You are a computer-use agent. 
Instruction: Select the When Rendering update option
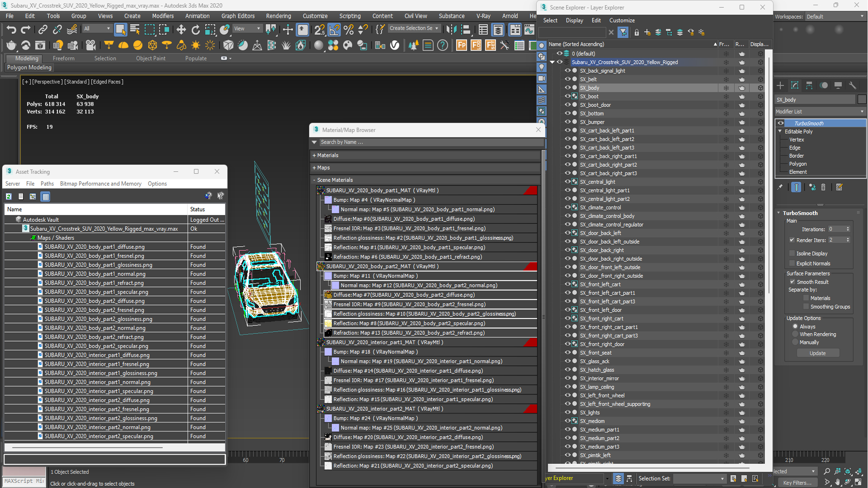tap(795, 334)
